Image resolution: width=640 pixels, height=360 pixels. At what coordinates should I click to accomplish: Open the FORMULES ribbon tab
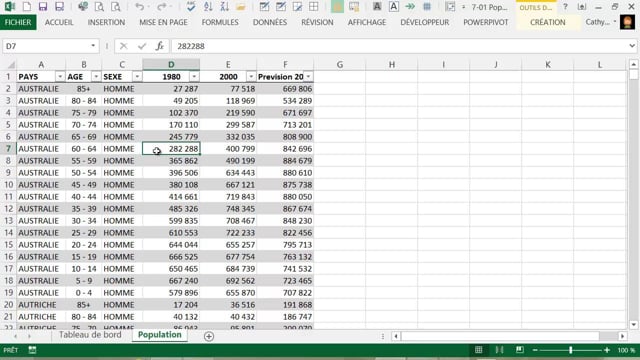pyautogui.click(x=220, y=22)
